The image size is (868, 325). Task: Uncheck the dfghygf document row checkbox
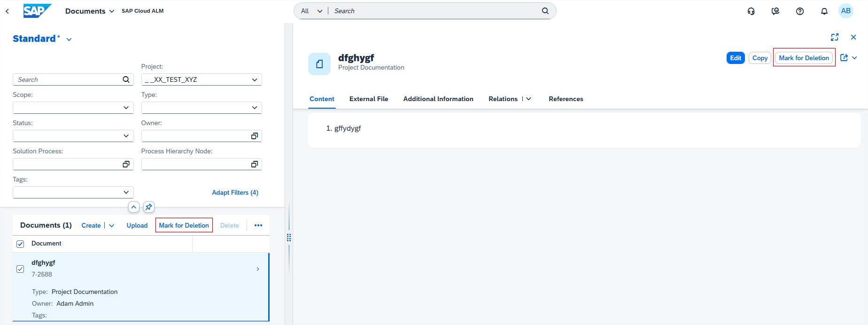pyautogui.click(x=20, y=269)
